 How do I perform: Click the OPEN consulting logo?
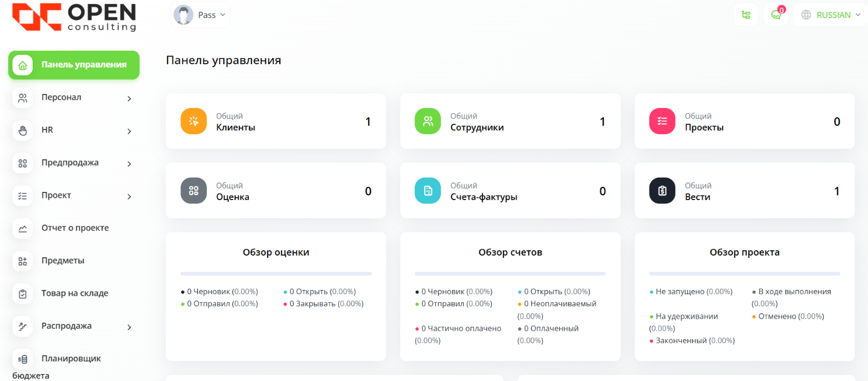[74, 17]
